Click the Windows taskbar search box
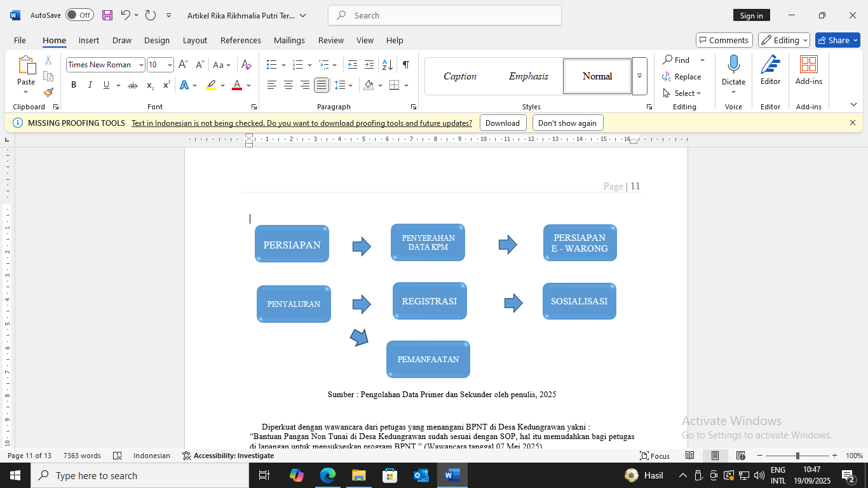The height and width of the screenshot is (488, 868). tap(140, 475)
